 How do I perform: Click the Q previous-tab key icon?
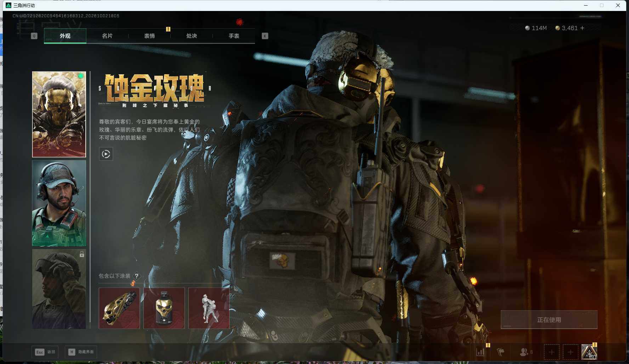tap(34, 36)
